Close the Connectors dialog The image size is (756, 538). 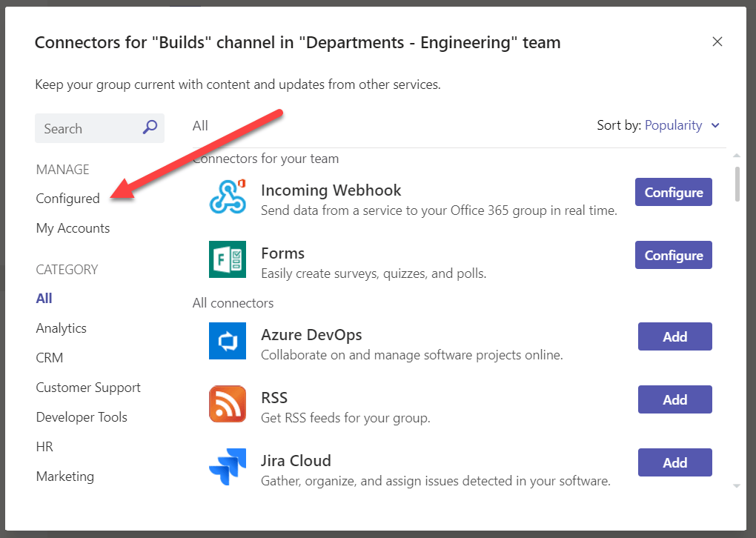coord(717,42)
